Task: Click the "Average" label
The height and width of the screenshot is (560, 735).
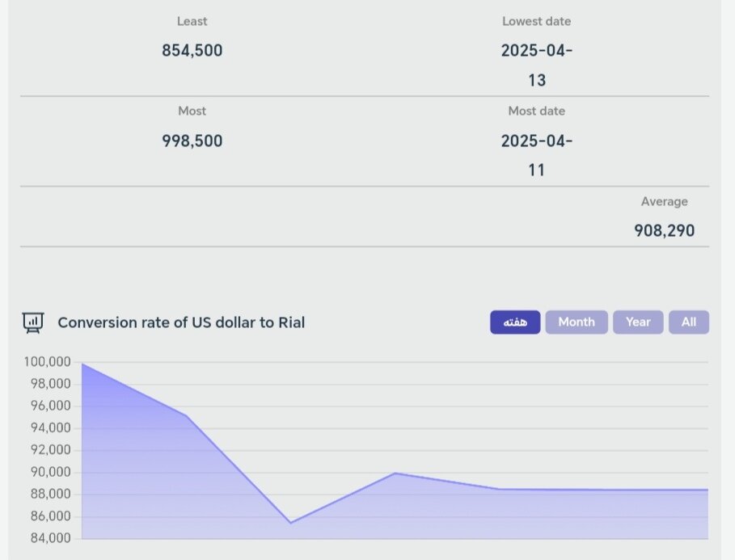Action: [x=664, y=201]
